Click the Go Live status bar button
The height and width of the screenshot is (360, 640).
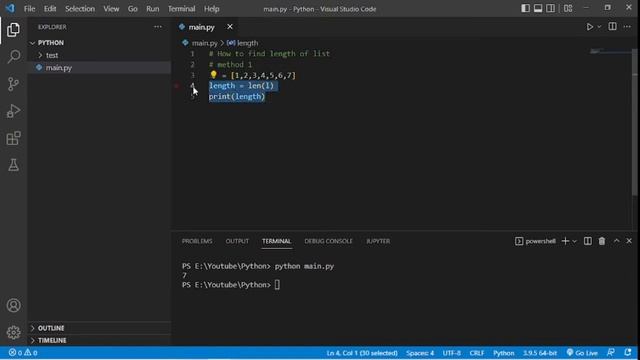click(x=582, y=353)
